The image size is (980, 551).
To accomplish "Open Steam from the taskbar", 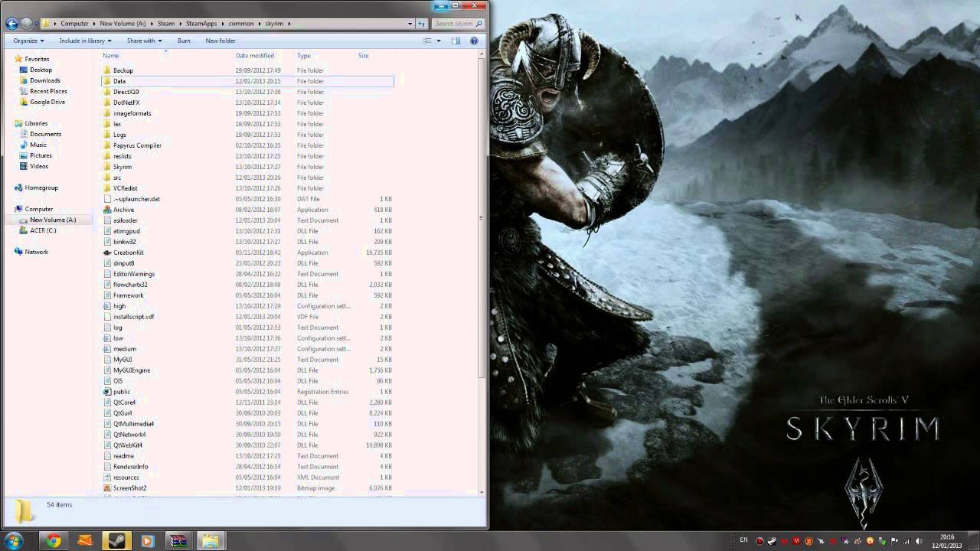I will (x=116, y=540).
